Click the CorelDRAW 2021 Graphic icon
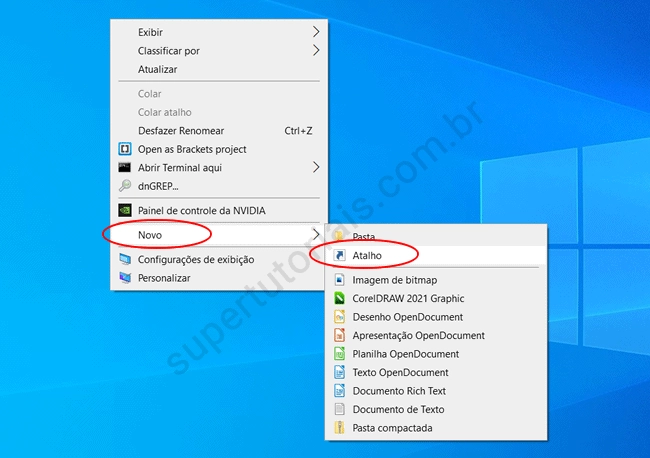This screenshot has width=650, height=458. coord(340,298)
